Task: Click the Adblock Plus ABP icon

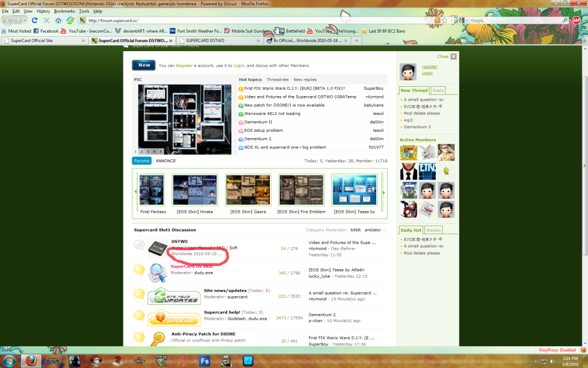Action: click(x=577, y=20)
